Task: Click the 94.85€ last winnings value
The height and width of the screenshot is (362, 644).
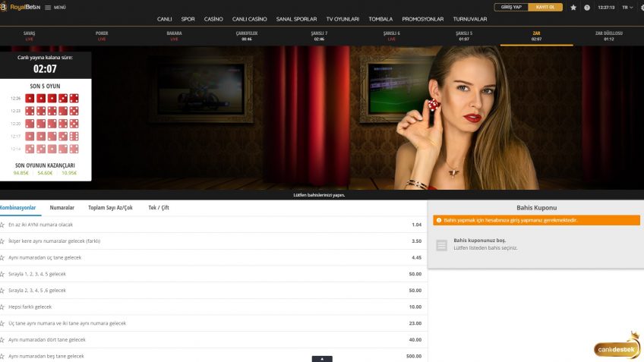Action: pos(21,173)
